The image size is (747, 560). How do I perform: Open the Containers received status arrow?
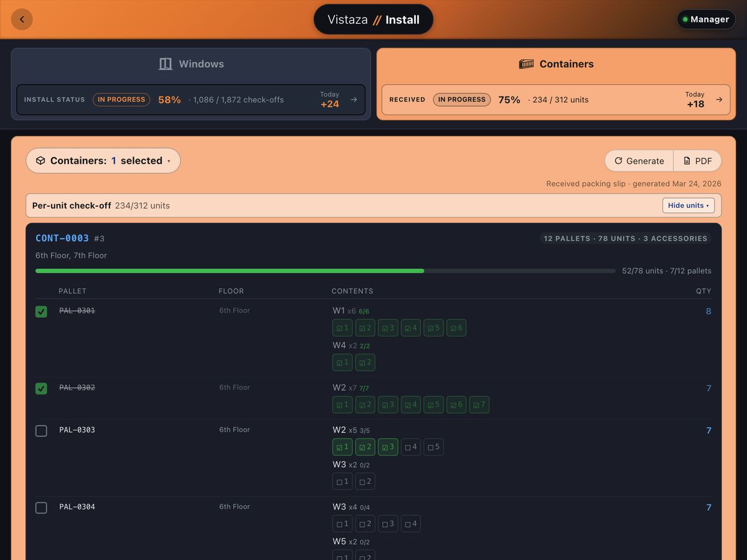click(x=719, y=100)
